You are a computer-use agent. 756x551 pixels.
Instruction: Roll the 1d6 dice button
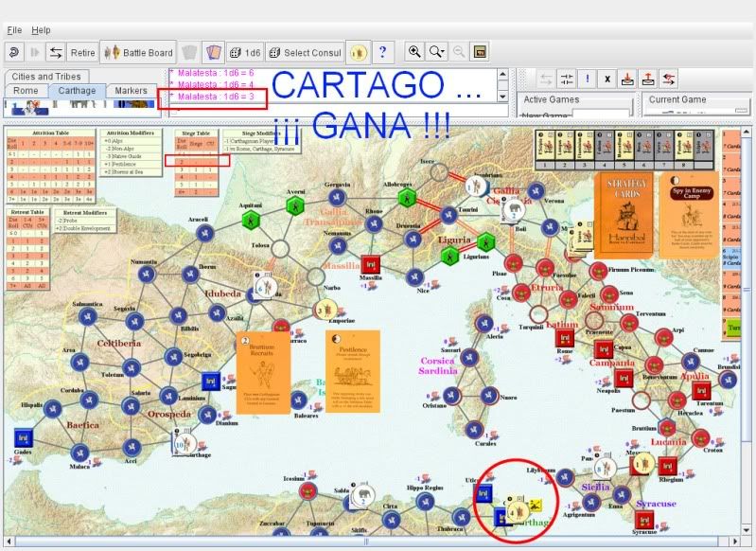pyautogui.click(x=245, y=53)
